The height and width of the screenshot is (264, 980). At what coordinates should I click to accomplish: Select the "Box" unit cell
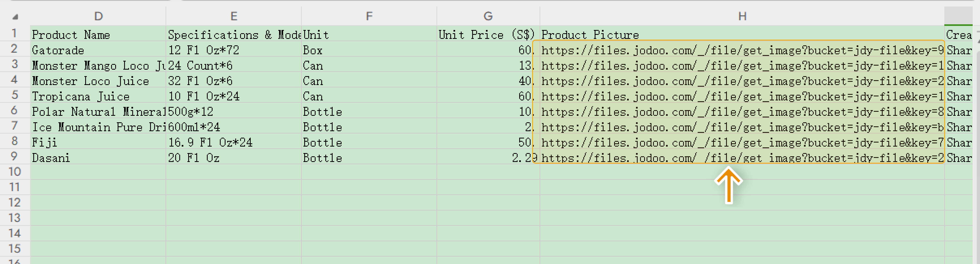(x=313, y=50)
